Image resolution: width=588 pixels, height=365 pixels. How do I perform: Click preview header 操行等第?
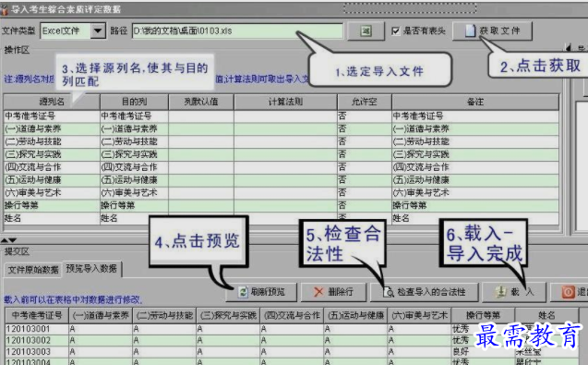483,315
